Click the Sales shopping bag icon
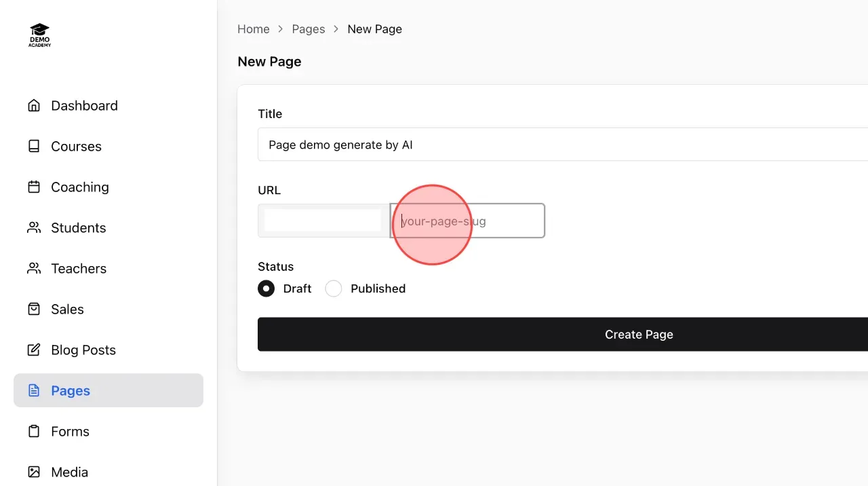This screenshot has width=868, height=486. tap(34, 309)
